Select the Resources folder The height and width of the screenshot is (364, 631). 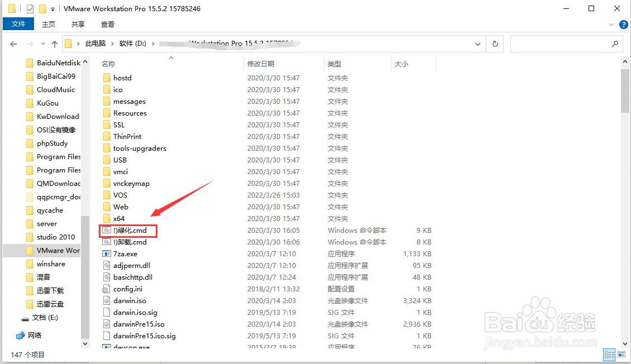tap(130, 113)
